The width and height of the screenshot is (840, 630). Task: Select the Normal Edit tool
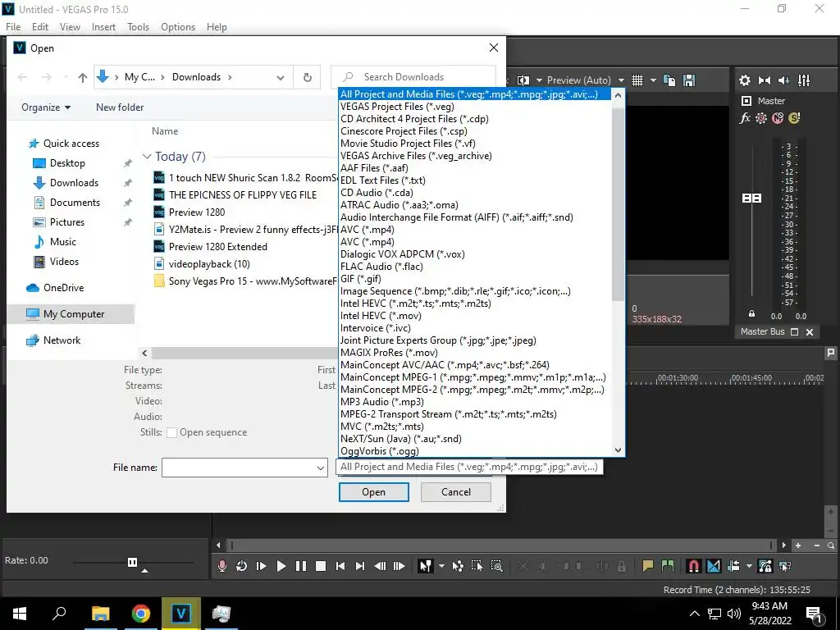point(426,566)
